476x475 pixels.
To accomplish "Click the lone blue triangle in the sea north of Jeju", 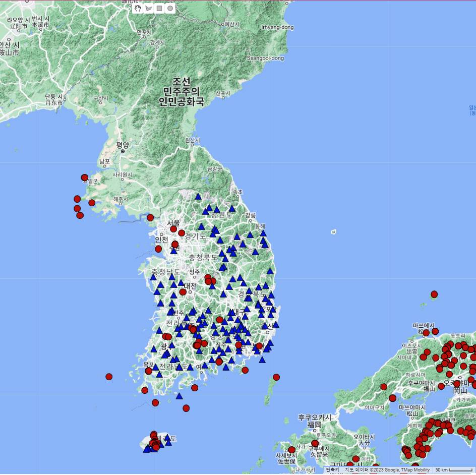I will (179, 396).
